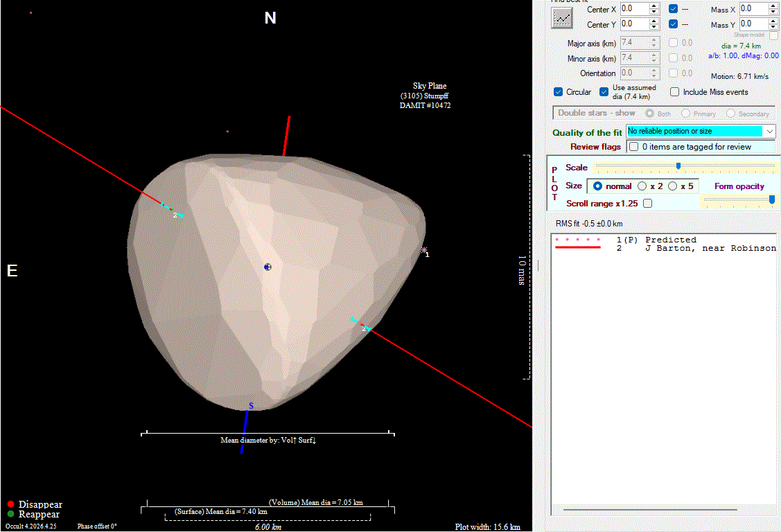Decrease Center Y with the down arrow

click(654, 27)
